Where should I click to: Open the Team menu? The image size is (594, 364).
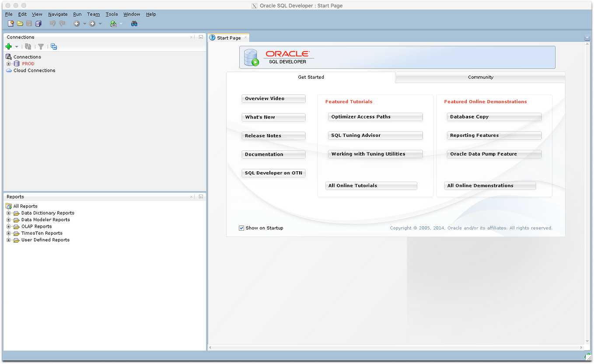93,14
